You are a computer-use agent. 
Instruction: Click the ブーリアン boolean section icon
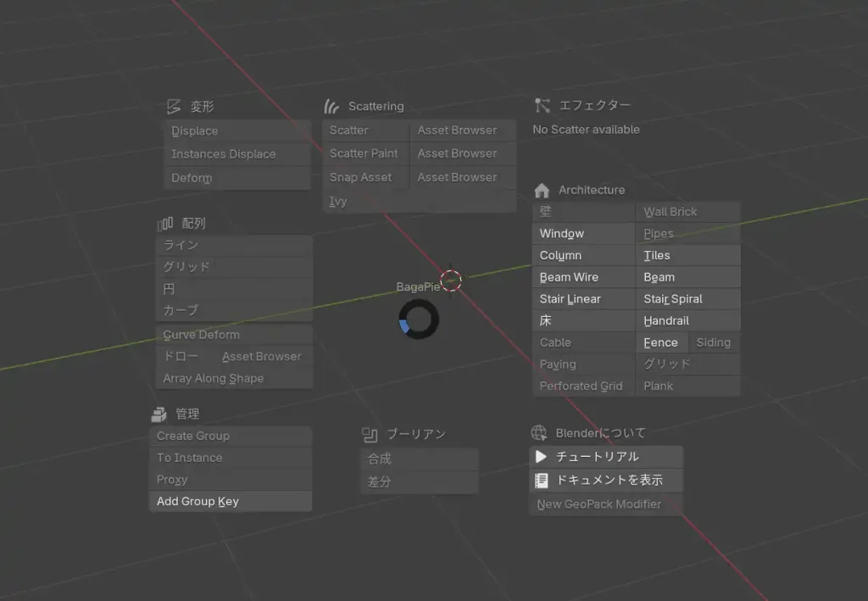pyautogui.click(x=370, y=435)
